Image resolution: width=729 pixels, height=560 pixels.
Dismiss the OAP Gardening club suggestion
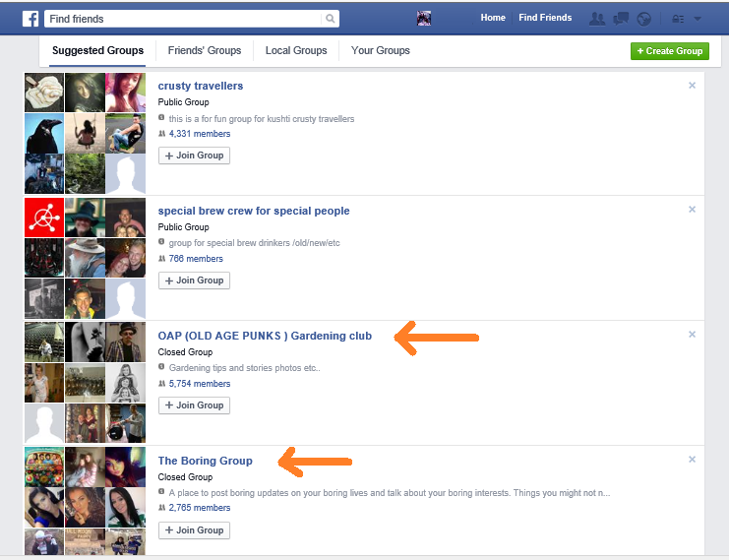point(692,335)
